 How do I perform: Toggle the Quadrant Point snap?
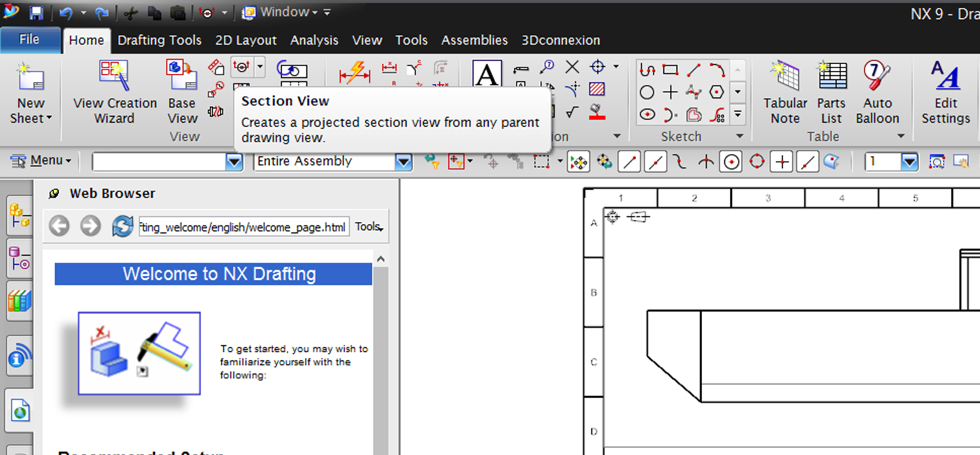(x=757, y=162)
